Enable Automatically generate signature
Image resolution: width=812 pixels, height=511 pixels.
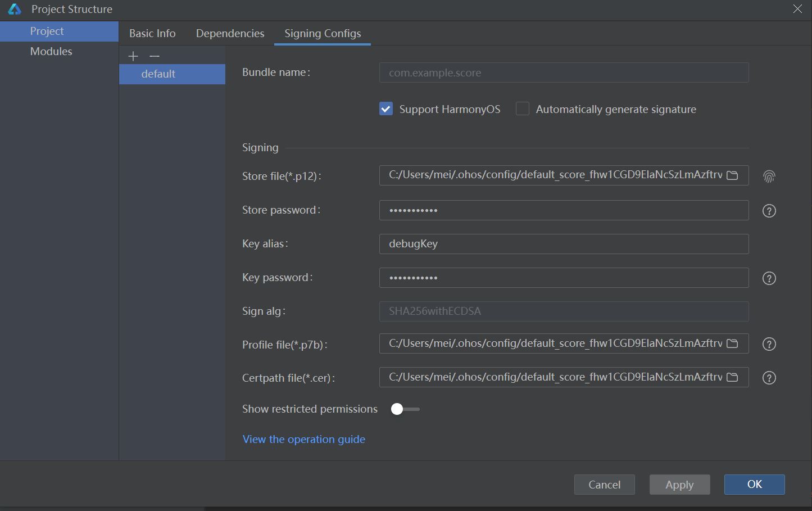coord(523,109)
